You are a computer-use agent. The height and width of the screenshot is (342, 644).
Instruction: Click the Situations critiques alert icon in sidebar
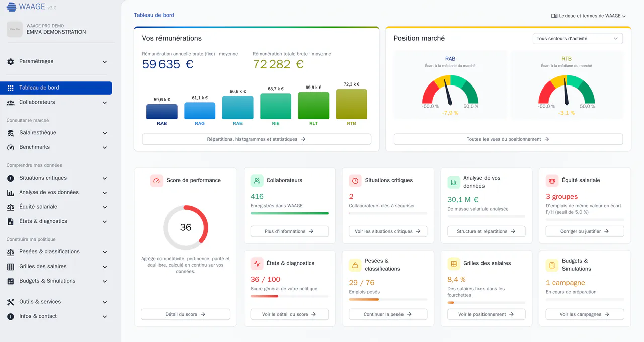point(11,178)
